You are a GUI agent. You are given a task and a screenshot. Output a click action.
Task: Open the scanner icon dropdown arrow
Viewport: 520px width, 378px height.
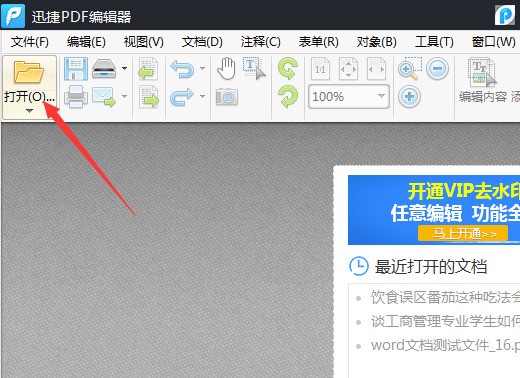124,68
